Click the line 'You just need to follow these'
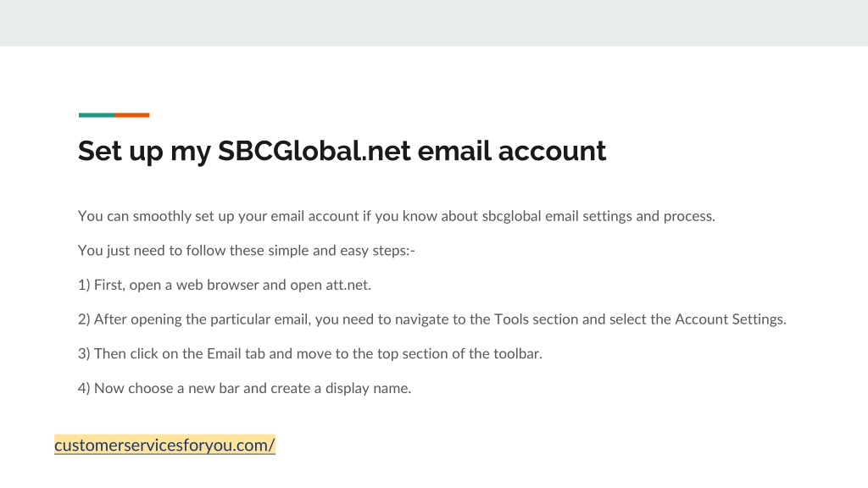Viewport: 868px width, 488px height. click(x=247, y=251)
